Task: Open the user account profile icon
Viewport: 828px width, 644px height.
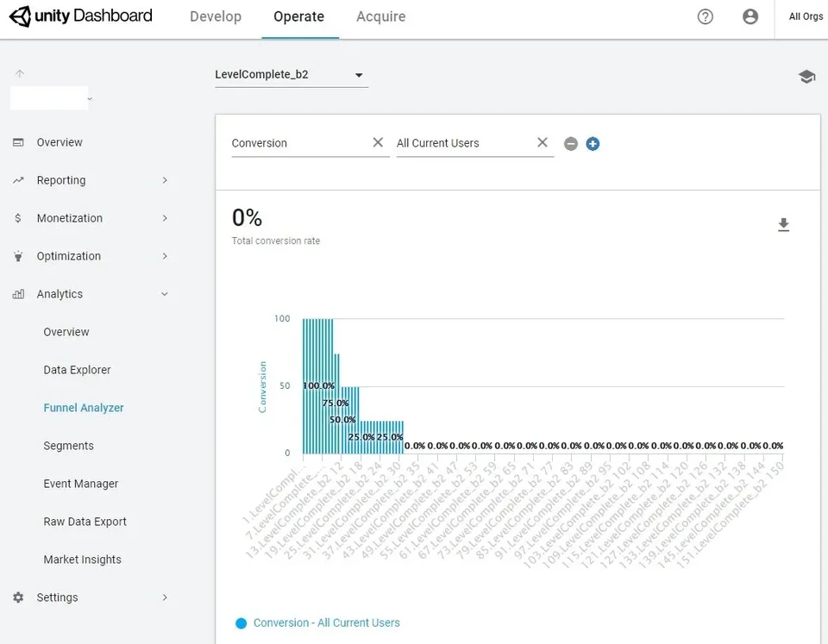Action: pyautogui.click(x=750, y=17)
